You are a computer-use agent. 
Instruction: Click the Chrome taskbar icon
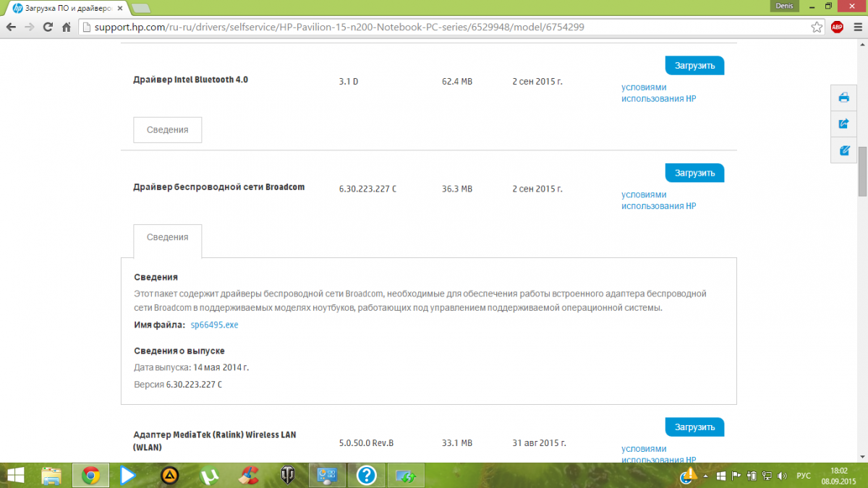coord(90,475)
